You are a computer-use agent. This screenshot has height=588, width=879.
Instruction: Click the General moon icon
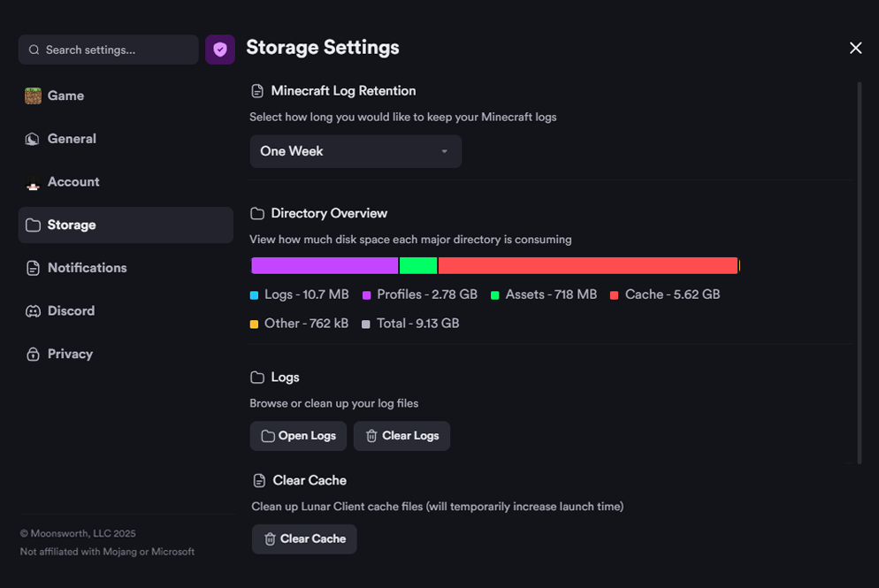[33, 139]
